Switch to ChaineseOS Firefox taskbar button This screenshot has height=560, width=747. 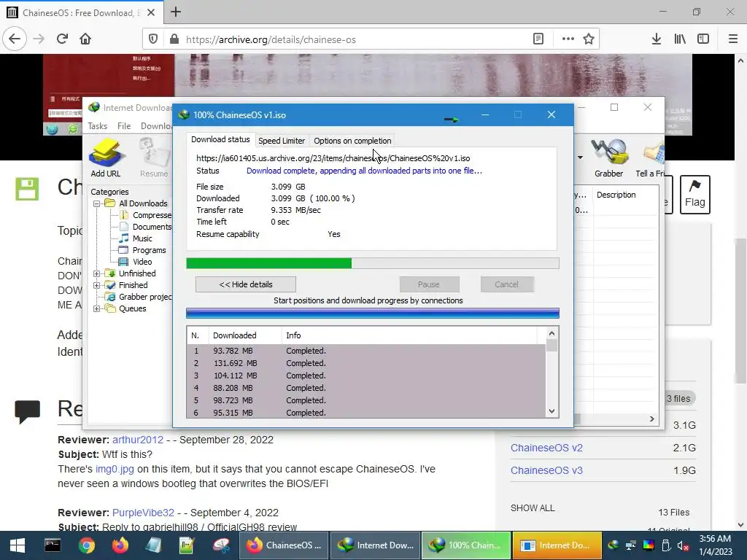(x=284, y=545)
